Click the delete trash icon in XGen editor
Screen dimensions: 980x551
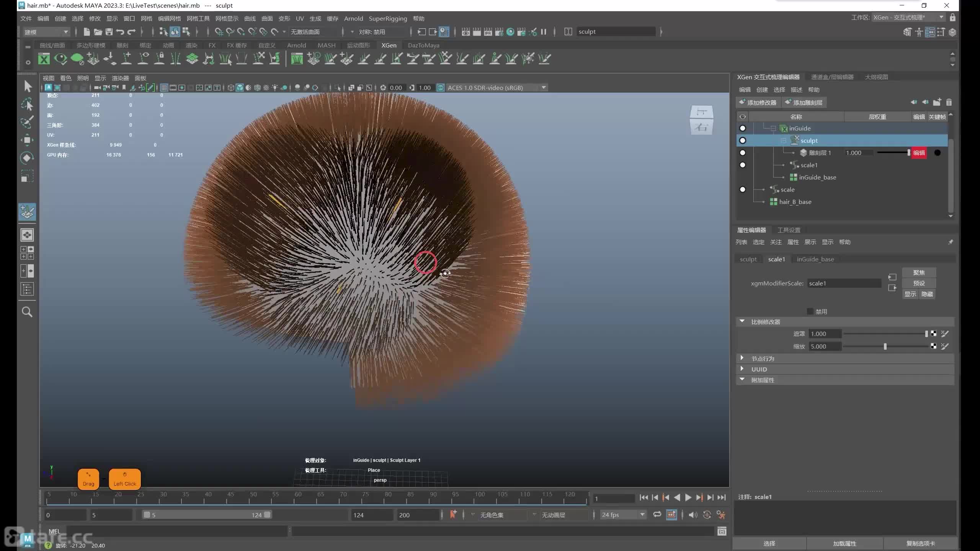tap(949, 102)
